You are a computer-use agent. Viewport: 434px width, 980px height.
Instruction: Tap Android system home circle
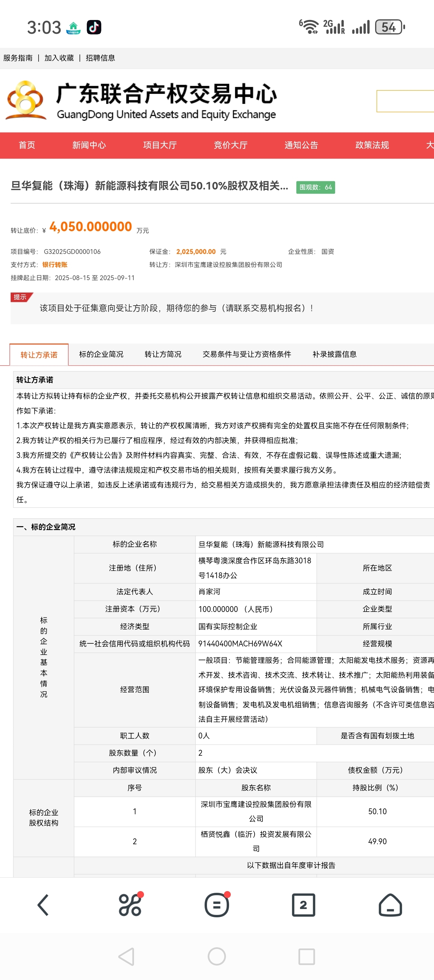pos(217,957)
